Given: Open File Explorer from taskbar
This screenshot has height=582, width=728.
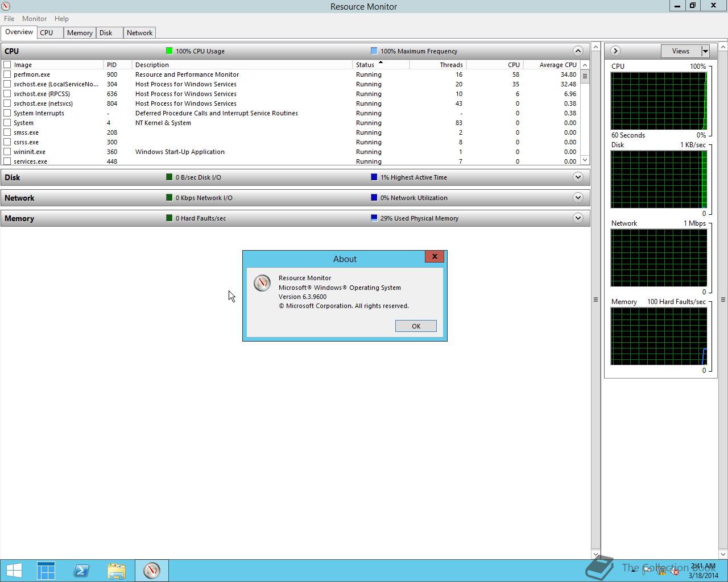Looking at the screenshot, I should pos(117,571).
